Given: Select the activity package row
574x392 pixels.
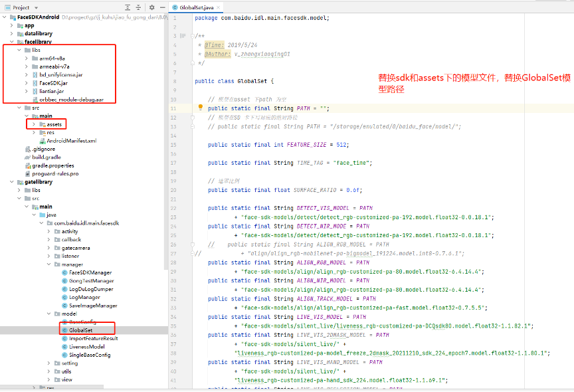Looking at the screenshot, I should click(x=70, y=231).
